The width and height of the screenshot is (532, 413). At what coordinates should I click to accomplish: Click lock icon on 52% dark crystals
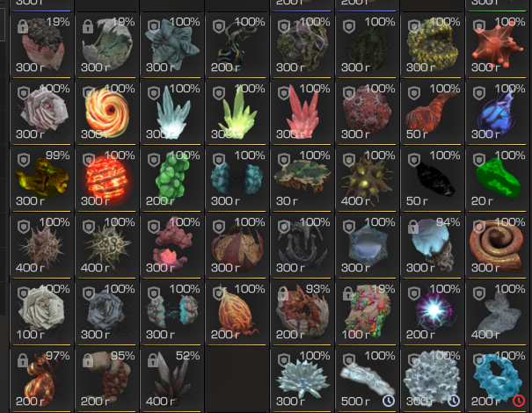coord(153,360)
